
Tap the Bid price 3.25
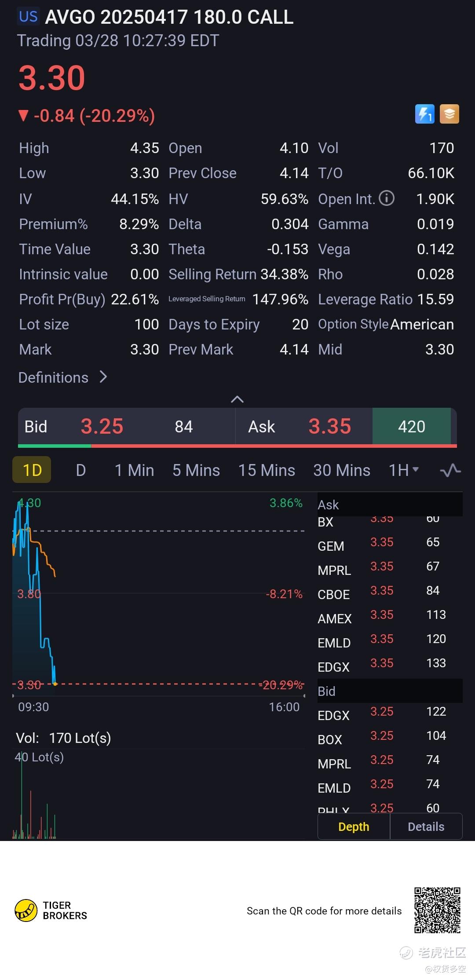[x=102, y=426]
